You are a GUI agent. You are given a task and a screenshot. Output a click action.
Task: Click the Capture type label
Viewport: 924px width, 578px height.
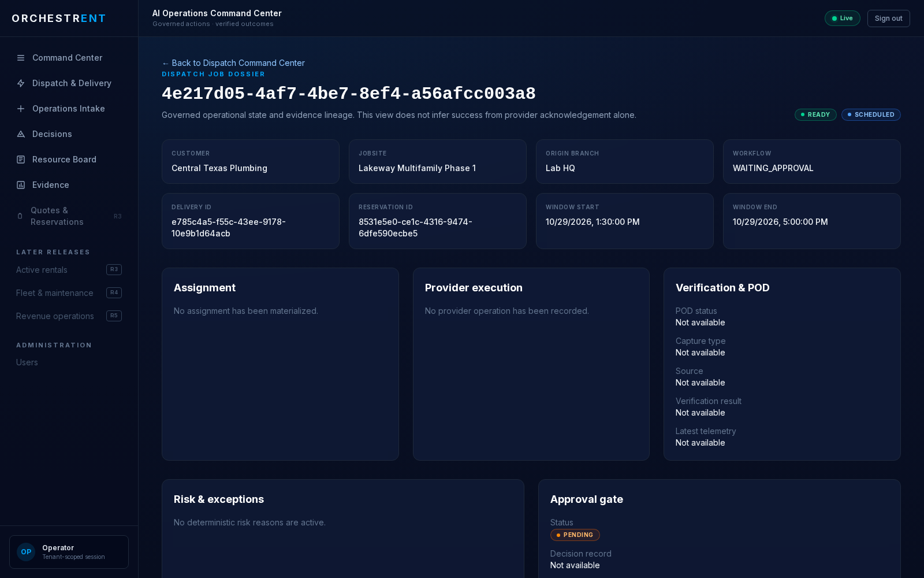[701, 341]
